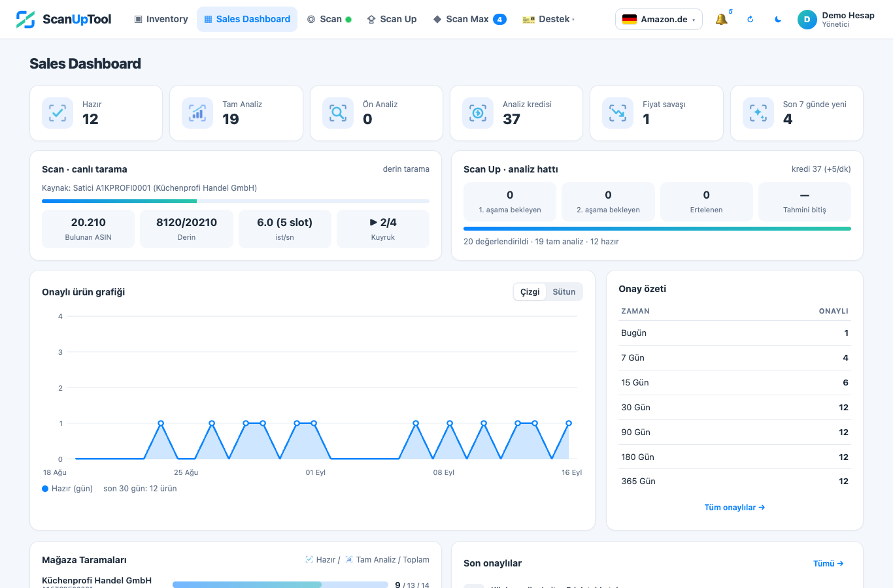Switch the chart to Sütun view

(x=564, y=292)
